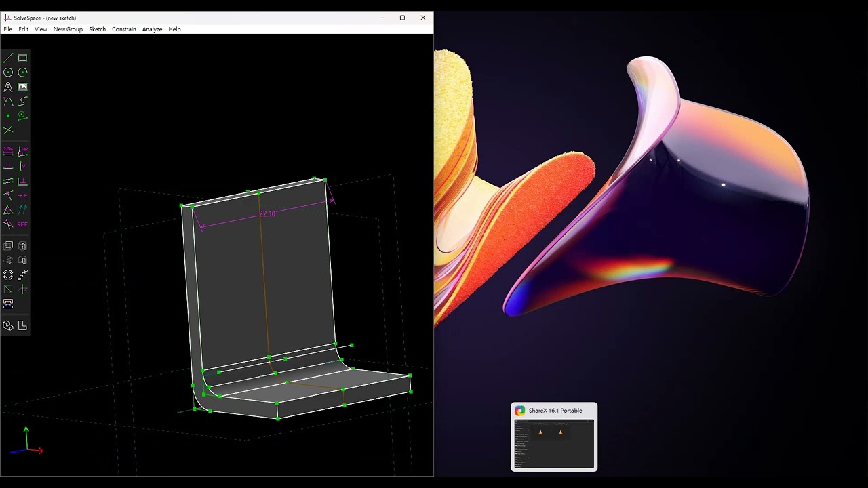The width and height of the screenshot is (868, 488).
Task: Create new Lathe group
Action: point(22,246)
